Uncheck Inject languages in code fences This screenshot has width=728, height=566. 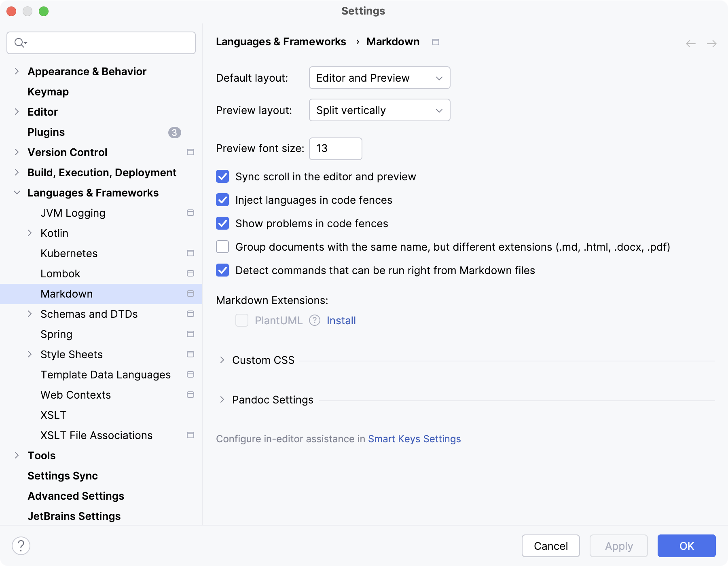click(222, 200)
